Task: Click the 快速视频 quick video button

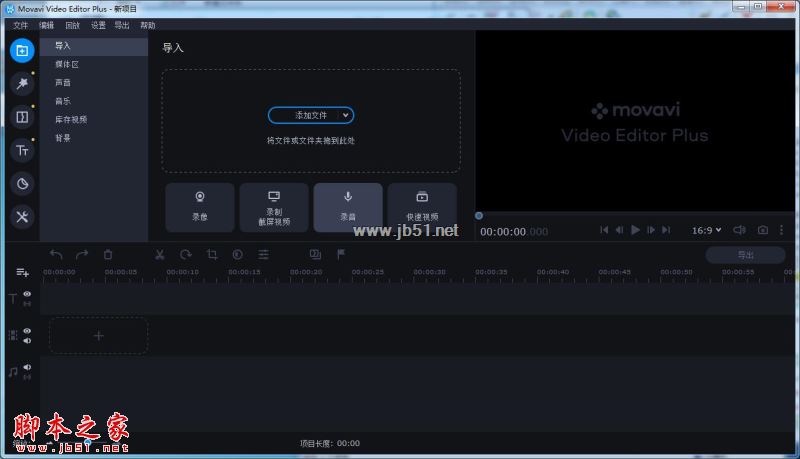Action: coord(422,208)
